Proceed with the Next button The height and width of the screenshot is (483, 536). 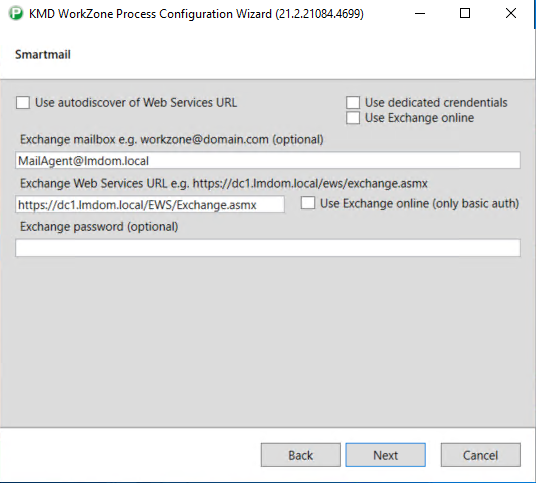[385, 455]
